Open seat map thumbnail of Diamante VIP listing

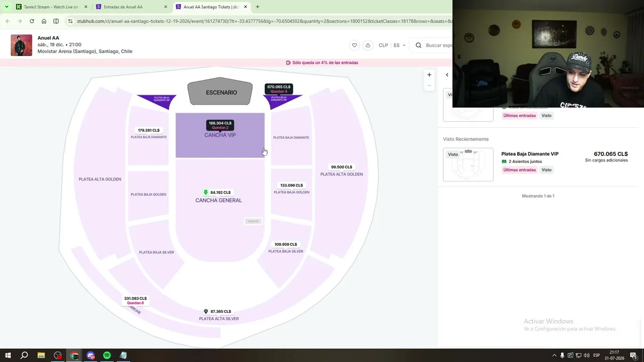point(468,164)
